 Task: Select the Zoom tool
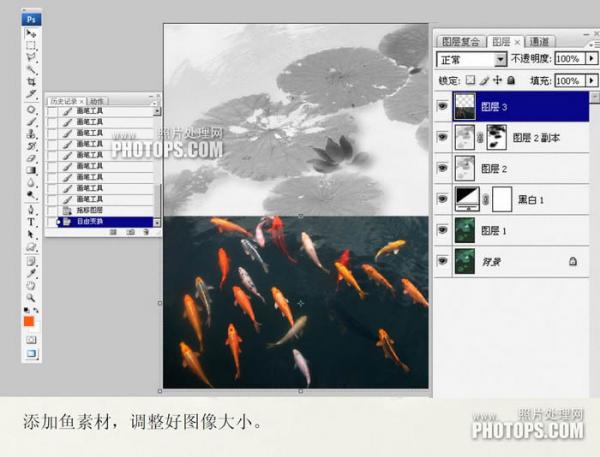[x=31, y=297]
